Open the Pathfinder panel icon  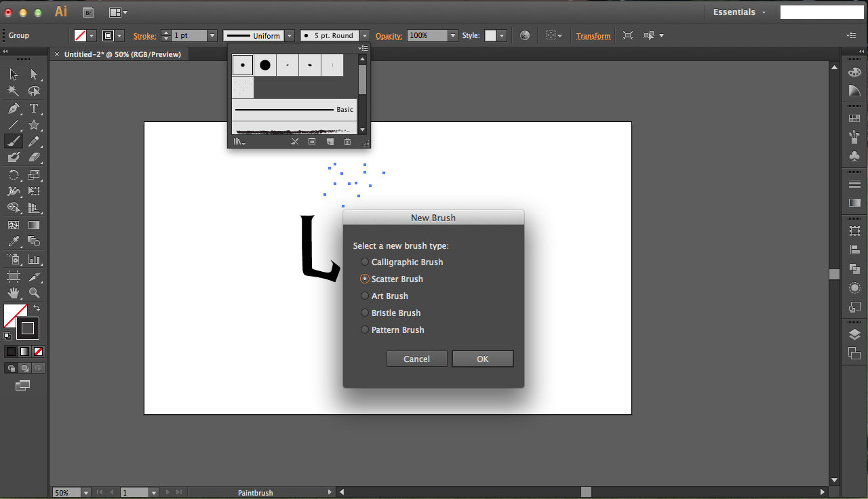coord(854,269)
